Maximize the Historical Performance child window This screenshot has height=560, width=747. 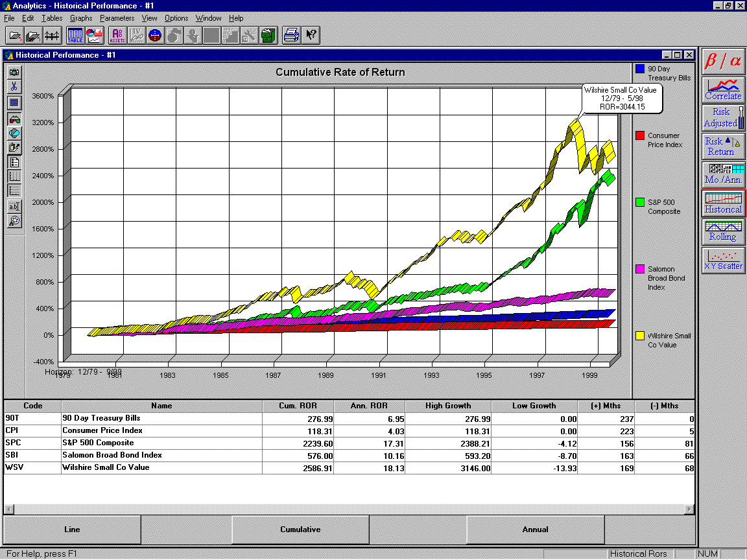click(x=678, y=54)
